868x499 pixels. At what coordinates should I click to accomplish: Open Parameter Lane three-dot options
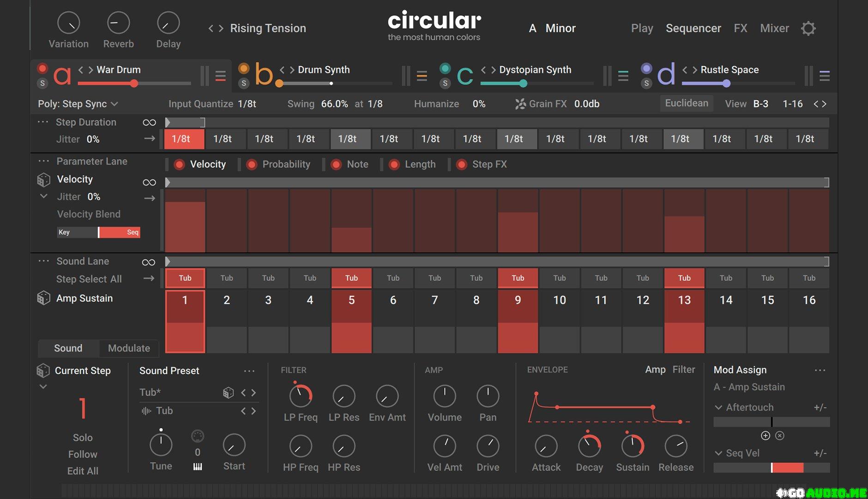pyautogui.click(x=43, y=161)
